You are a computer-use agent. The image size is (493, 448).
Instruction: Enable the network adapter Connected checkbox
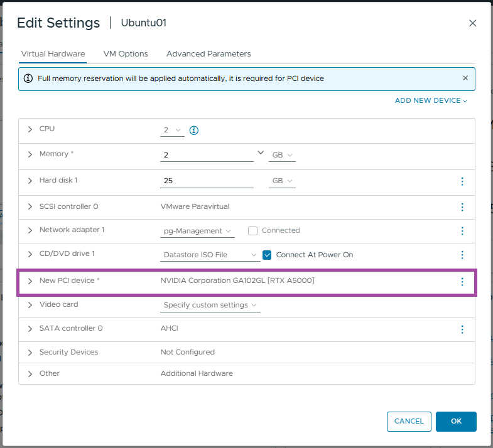(253, 231)
